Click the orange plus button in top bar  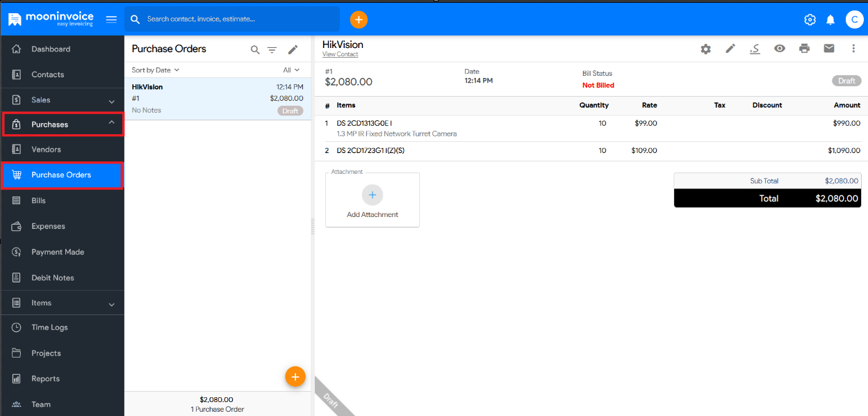(x=359, y=19)
